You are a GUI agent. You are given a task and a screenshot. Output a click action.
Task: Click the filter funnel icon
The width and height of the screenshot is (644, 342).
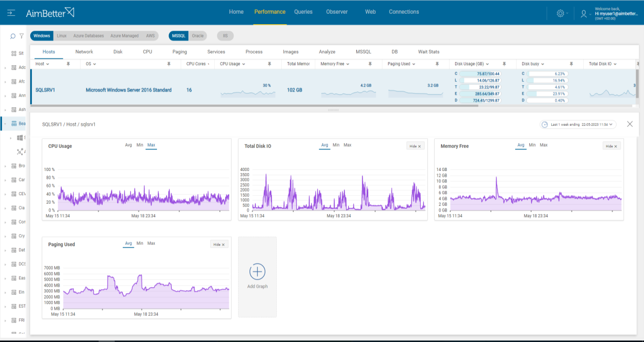(22, 36)
